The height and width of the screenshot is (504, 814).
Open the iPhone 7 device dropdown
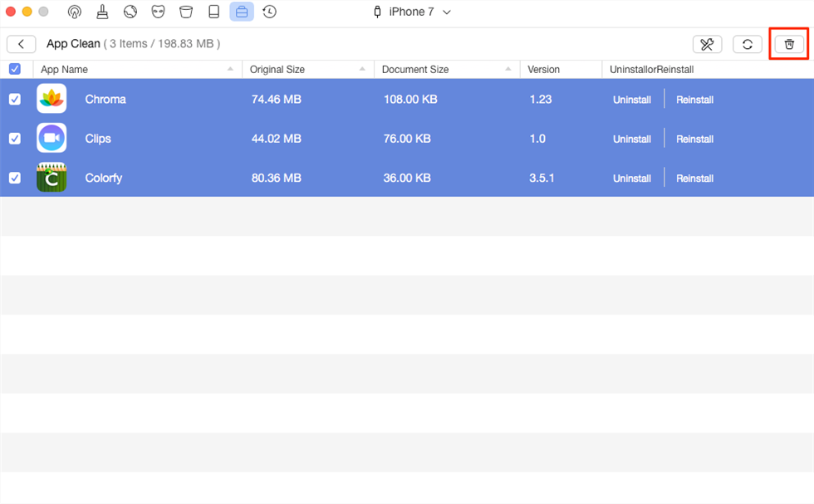pos(412,12)
